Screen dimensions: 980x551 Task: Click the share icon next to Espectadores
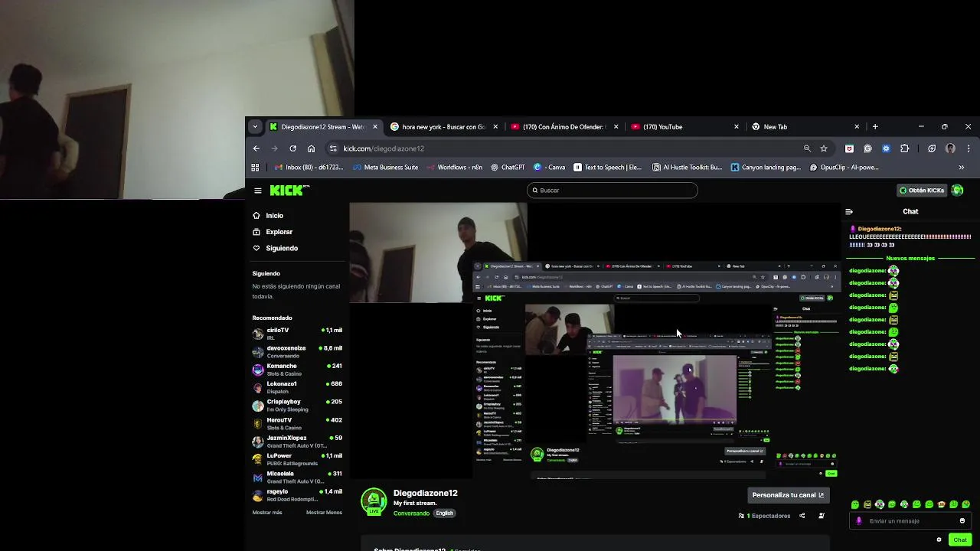[802, 516]
